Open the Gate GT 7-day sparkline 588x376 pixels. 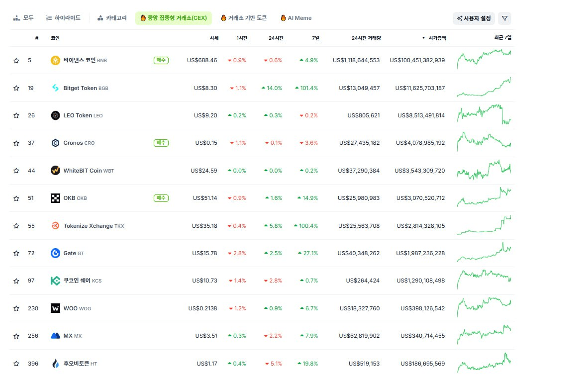484,252
